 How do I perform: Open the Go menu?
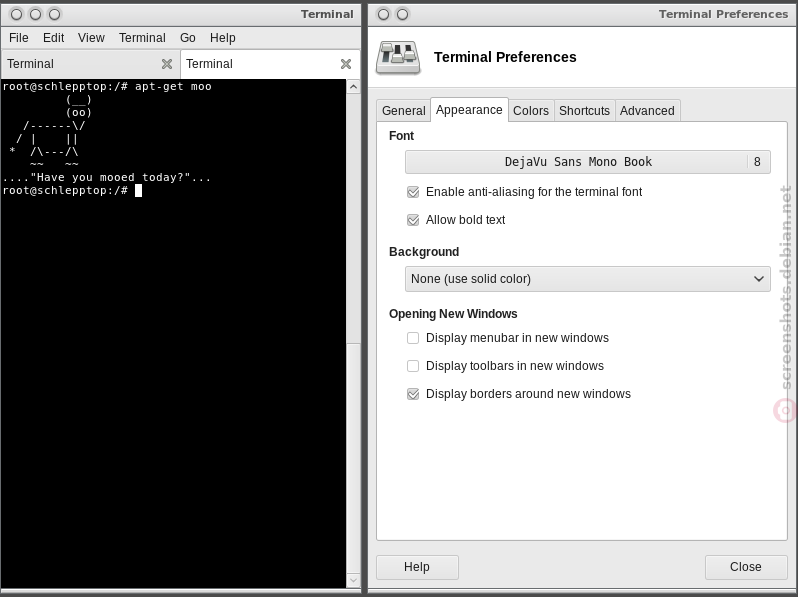(187, 38)
